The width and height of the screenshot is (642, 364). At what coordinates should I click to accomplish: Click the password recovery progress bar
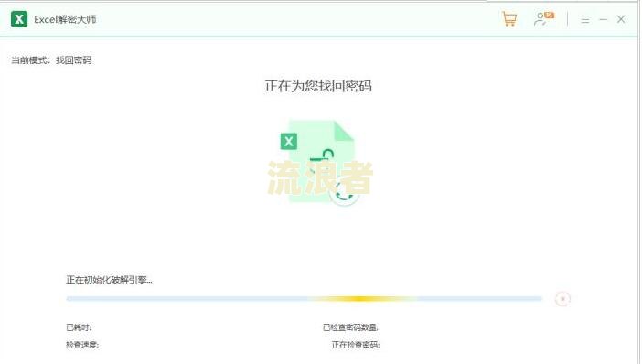(x=305, y=299)
